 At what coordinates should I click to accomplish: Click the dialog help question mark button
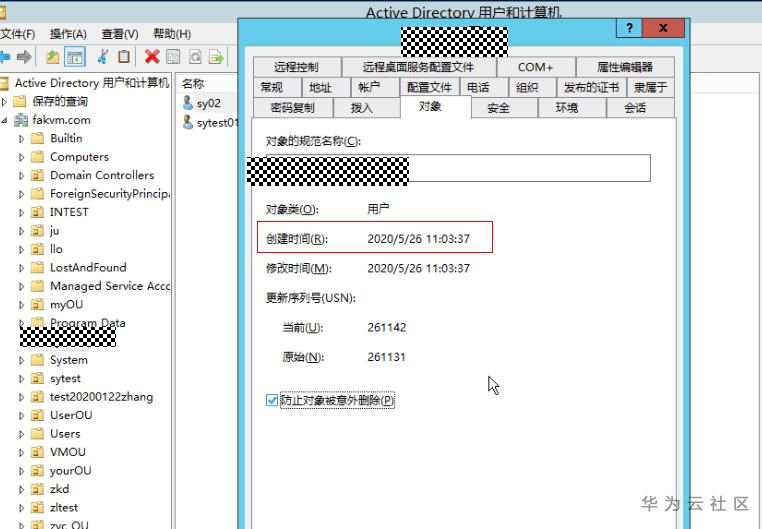[629, 28]
